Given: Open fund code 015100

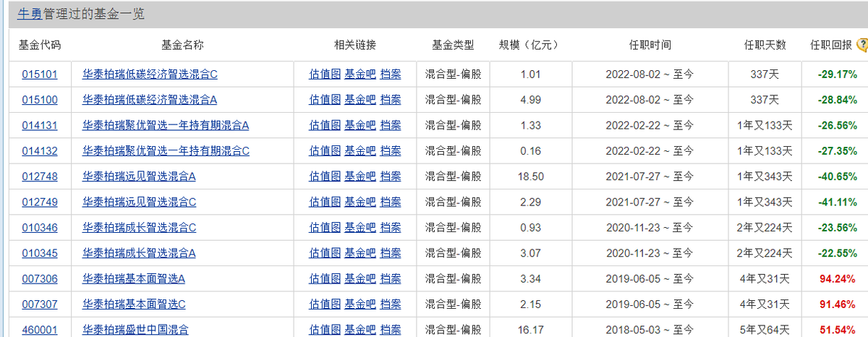Looking at the screenshot, I should click(40, 99).
